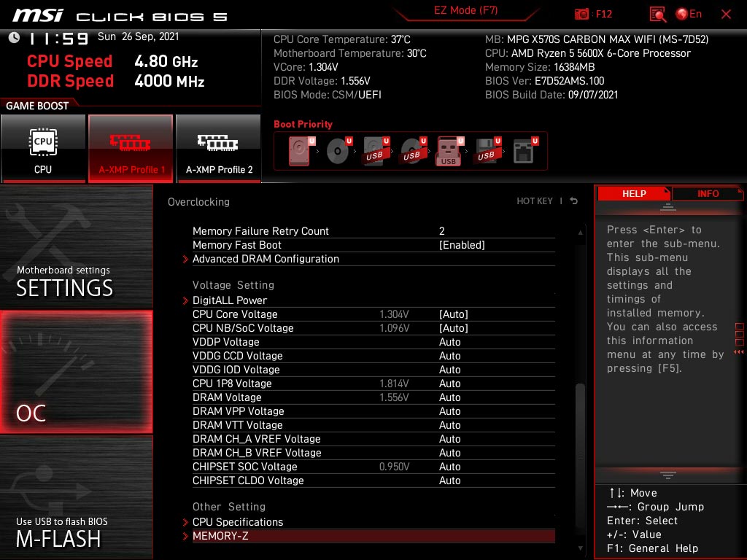The width and height of the screenshot is (747, 560).
Task: Open the M-FLASH BIOS flashing section
Action: click(76, 497)
